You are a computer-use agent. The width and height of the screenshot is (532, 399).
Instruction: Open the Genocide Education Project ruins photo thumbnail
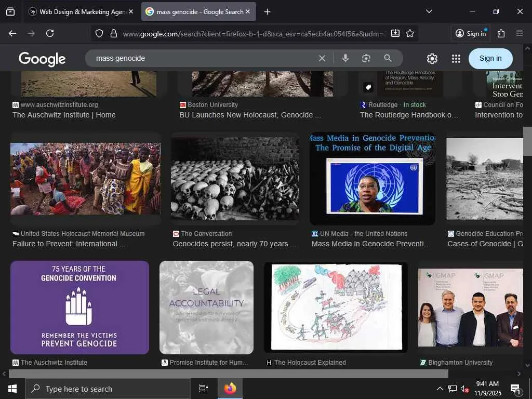tap(485, 179)
